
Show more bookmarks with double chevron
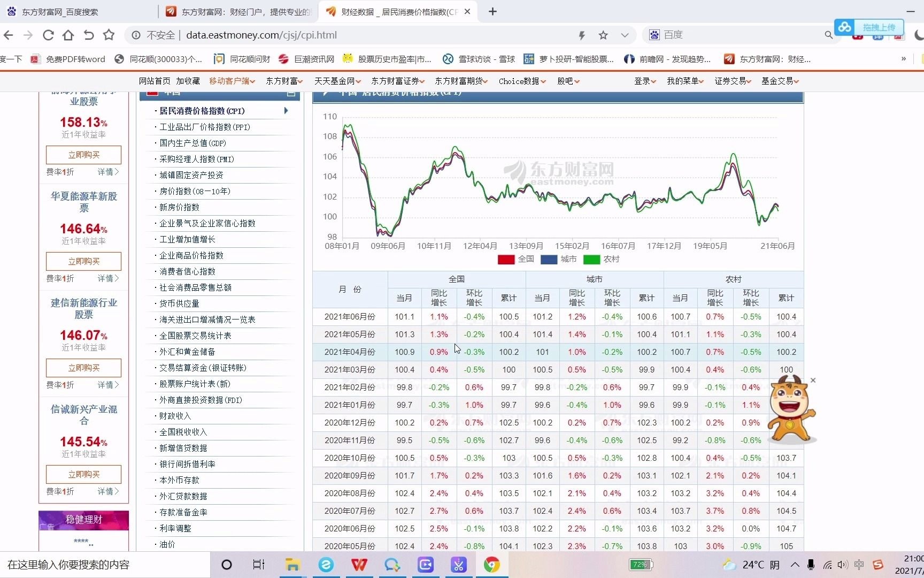(904, 59)
